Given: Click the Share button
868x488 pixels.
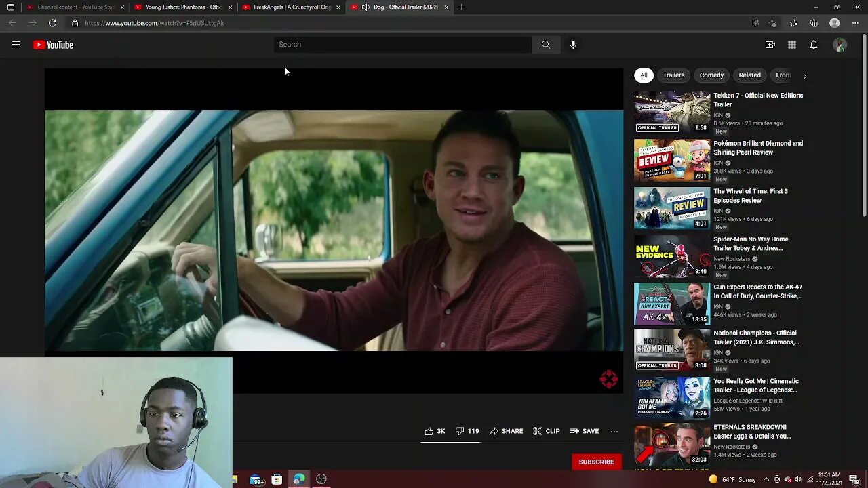Looking at the screenshot, I should [x=507, y=431].
